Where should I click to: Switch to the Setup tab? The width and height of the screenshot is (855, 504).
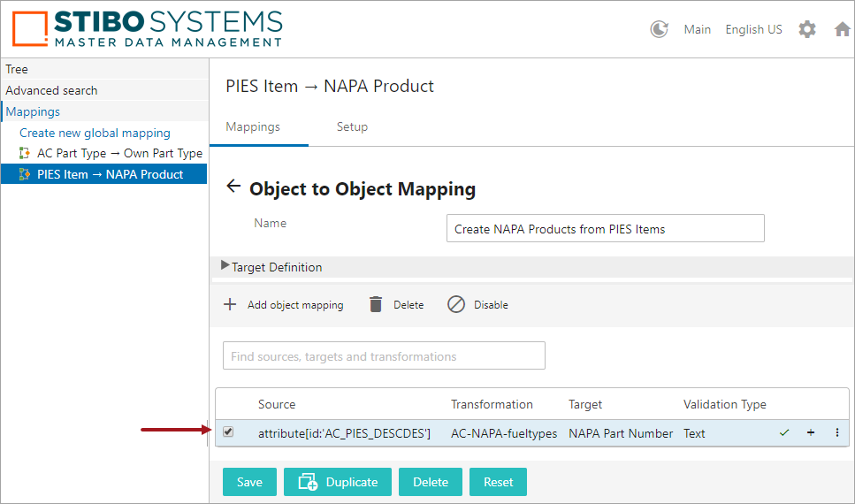(352, 126)
